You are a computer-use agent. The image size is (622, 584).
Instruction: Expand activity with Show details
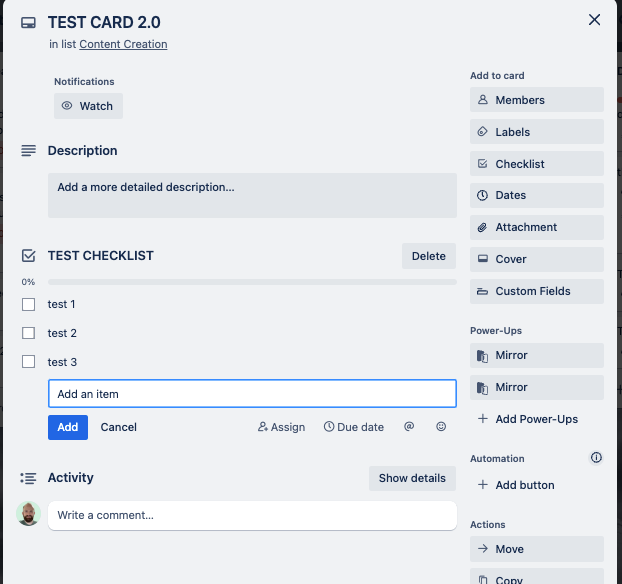click(412, 478)
